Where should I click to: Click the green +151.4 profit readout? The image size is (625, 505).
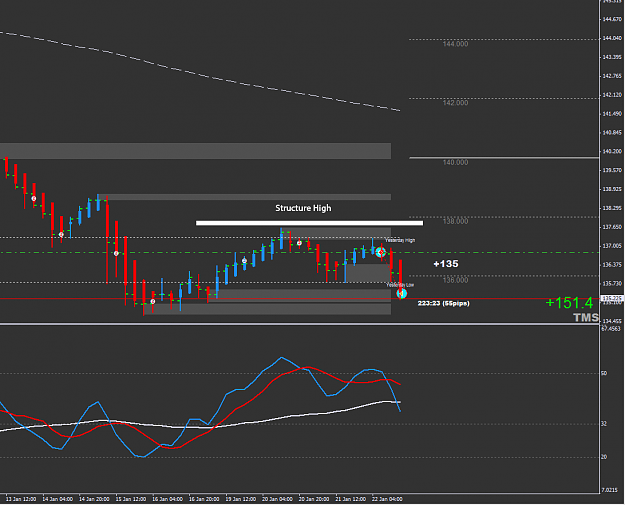click(569, 303)
